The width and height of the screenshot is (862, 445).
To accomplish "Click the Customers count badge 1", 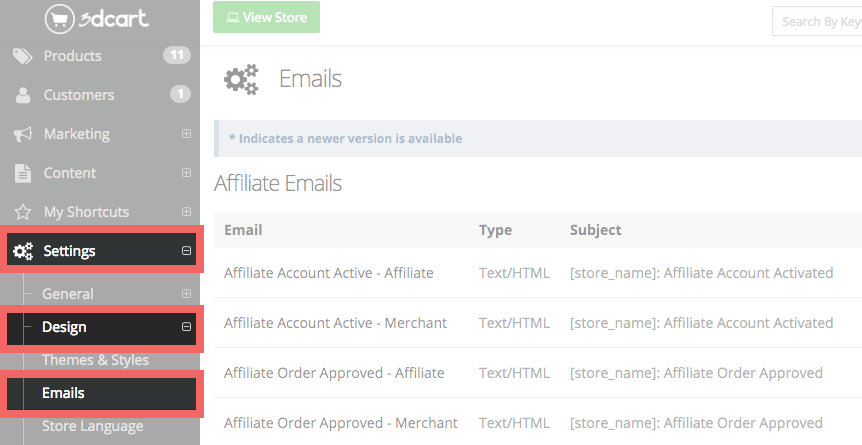I will (x=180, y=94).
